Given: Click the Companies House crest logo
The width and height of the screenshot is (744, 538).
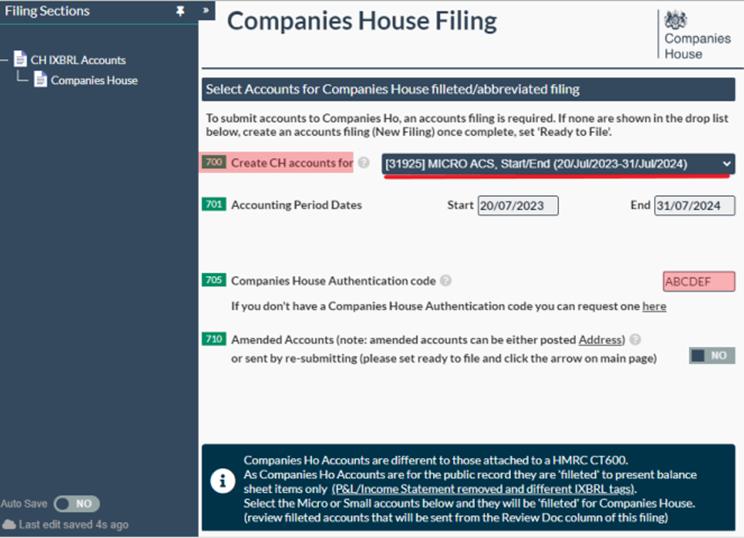Looking at the screenshot, I should [675, 20].
